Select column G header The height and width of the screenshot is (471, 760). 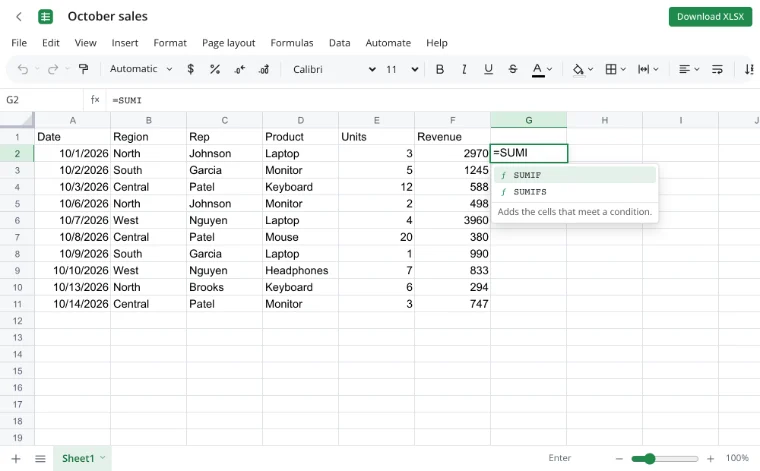click(528, 120)
